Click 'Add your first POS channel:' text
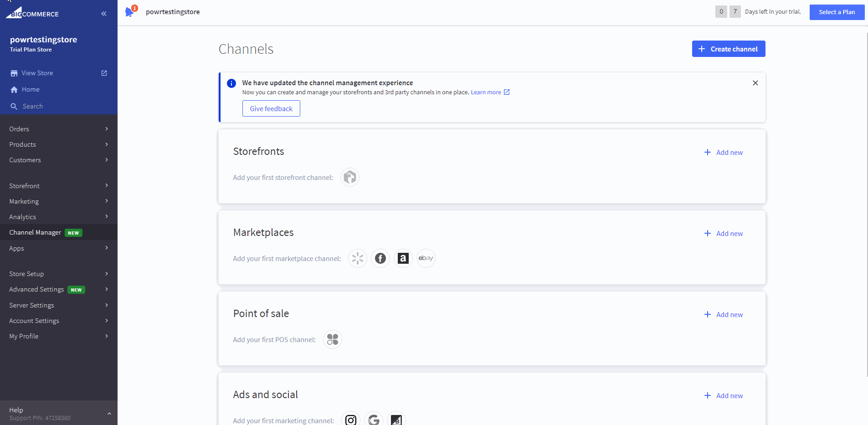The width and height of the screenshot is (868, 425). (x=274, y=340)
